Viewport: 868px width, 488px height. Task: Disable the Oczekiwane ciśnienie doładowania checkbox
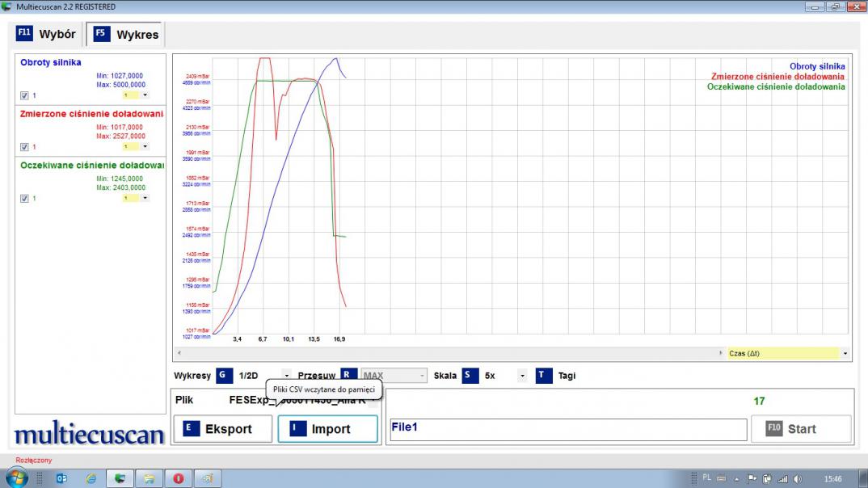(24, 199)
